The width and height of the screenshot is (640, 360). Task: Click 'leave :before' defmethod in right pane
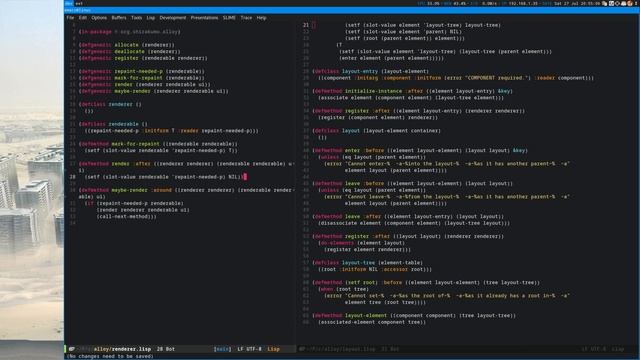364,183
